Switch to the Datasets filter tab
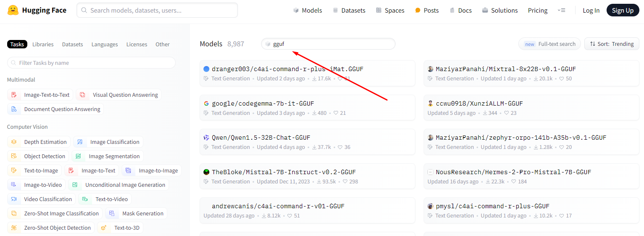The width and height of the screenshot is (644, 236). coord(72,44)
